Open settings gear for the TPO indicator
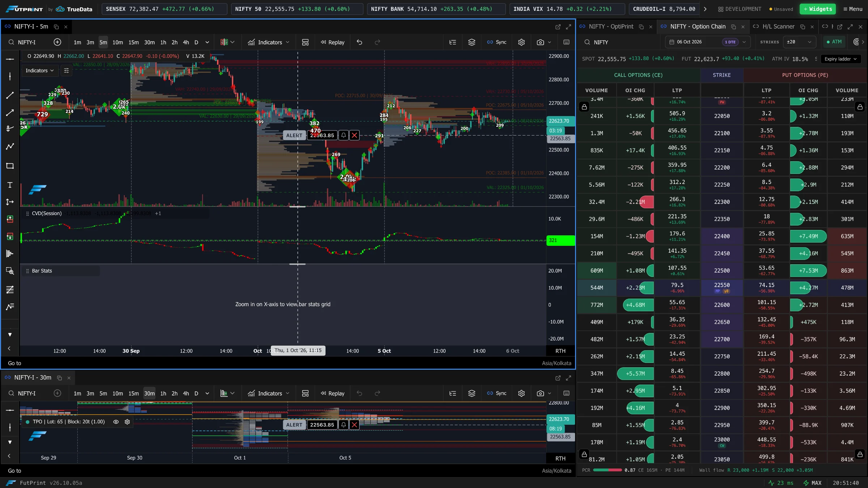Viewport: 868px width, 488px height. pos(127,422)
